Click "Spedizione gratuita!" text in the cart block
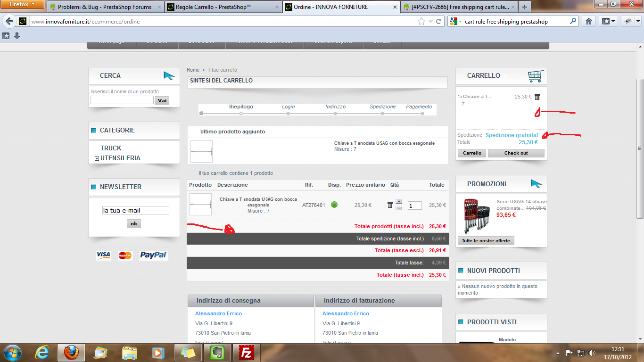This screenshot has height=362, width=644. click(512, 135)
